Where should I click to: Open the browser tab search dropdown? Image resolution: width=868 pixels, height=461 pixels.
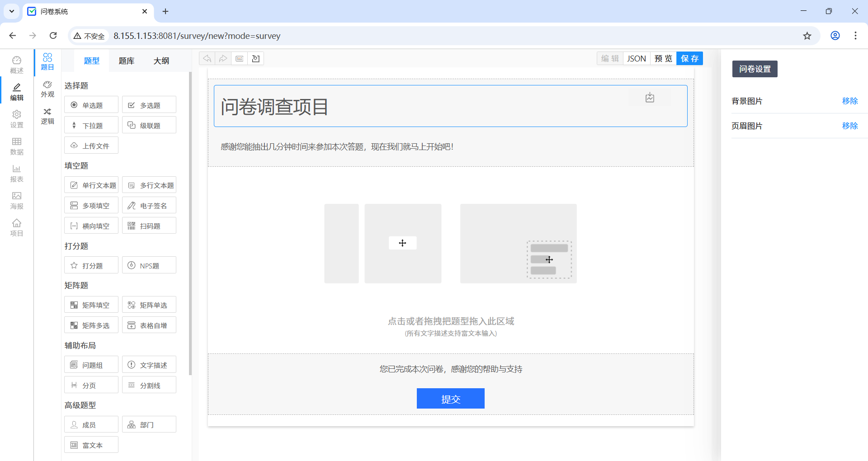(x=12, y=11)
